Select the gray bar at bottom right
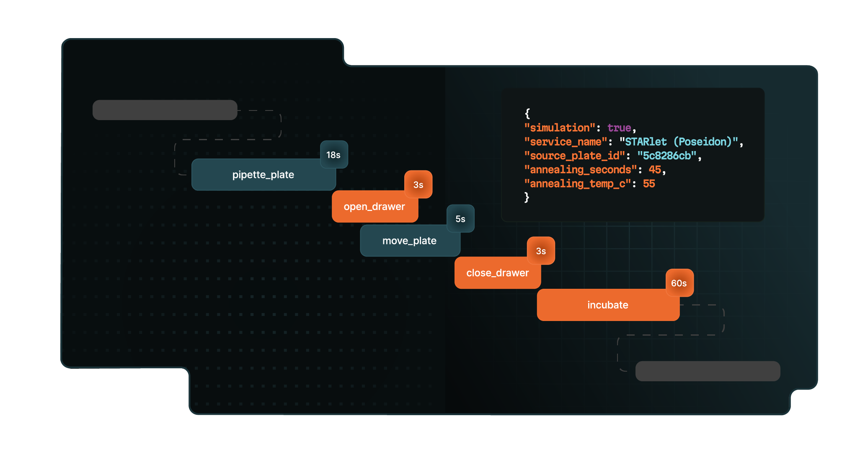Image resolution: width=868 pixels, height=452 pixels. point(707,371)
